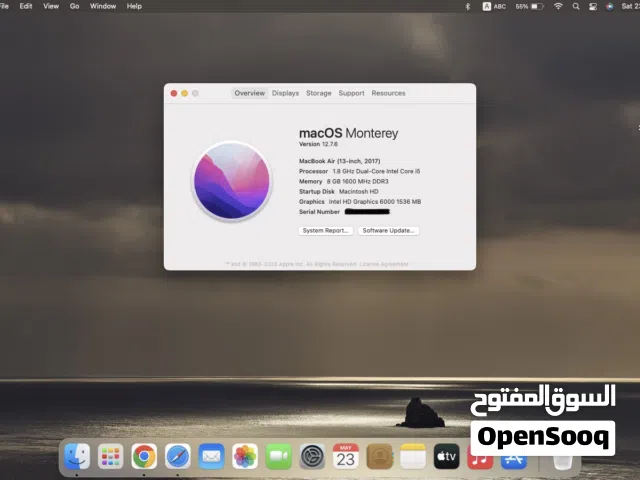
Task: Click the date and time in menu bar
Action: pyautogui.click(x=630, y=6)
